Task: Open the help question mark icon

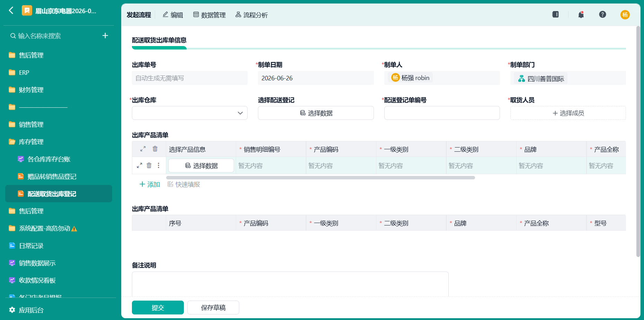Action: coord(602,15)
